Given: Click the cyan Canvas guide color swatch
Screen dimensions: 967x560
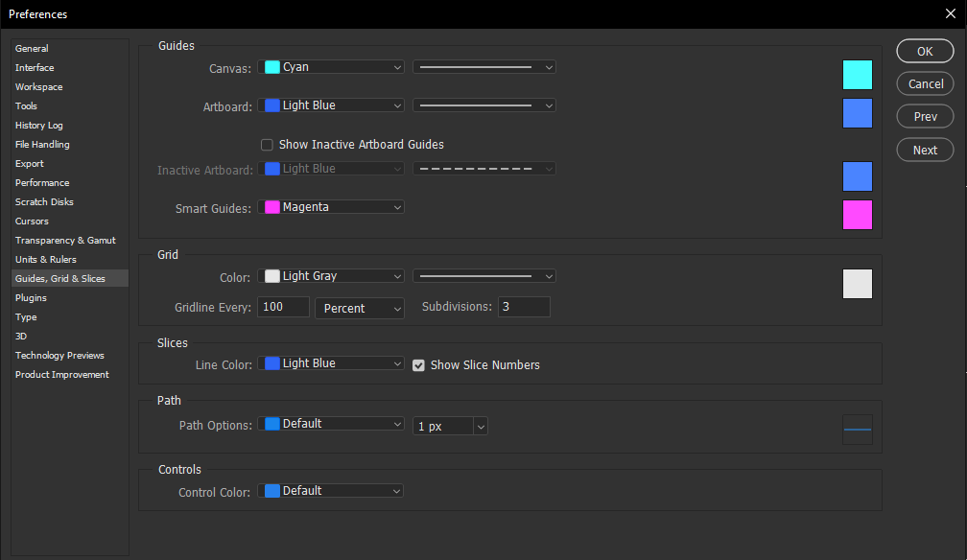Looking at the screenshot, I should [857, 75].
